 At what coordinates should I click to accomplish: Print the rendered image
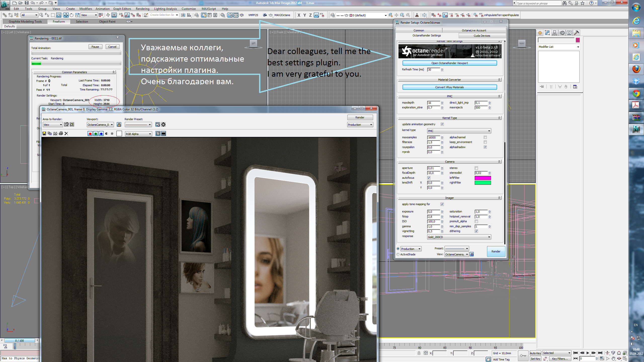61,133
